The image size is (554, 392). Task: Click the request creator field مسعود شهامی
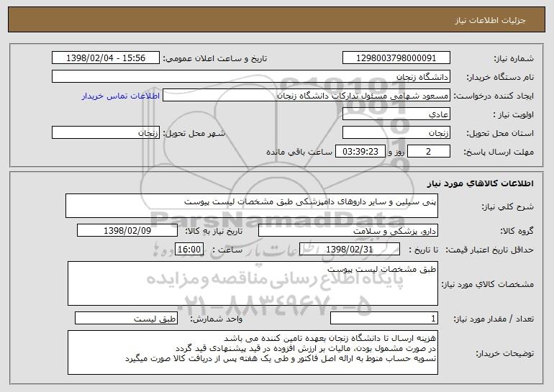tap(306, 96)
